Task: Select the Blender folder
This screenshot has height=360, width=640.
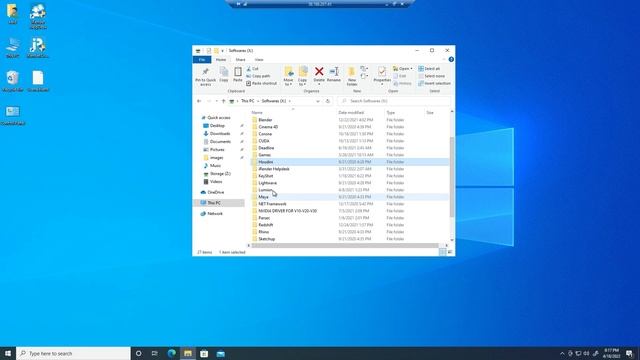Action: click(x=265, y=120)
